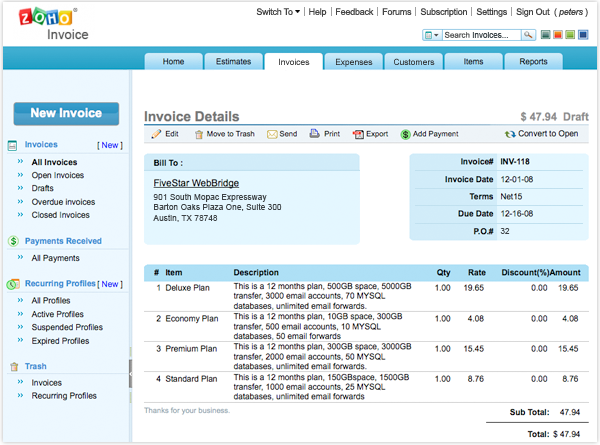Switch to the Expenses tab
The height and width of the screenshot is (445, 600).
[354, 62]
